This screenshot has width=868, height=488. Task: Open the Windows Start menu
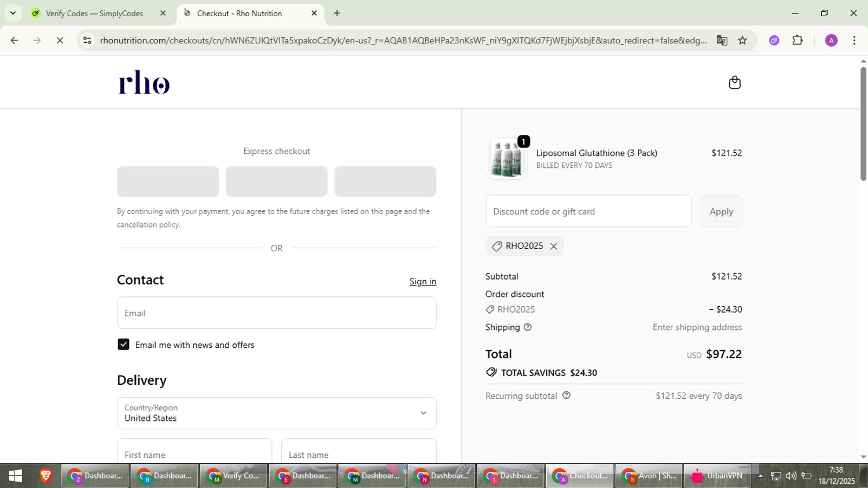(15, 476)
